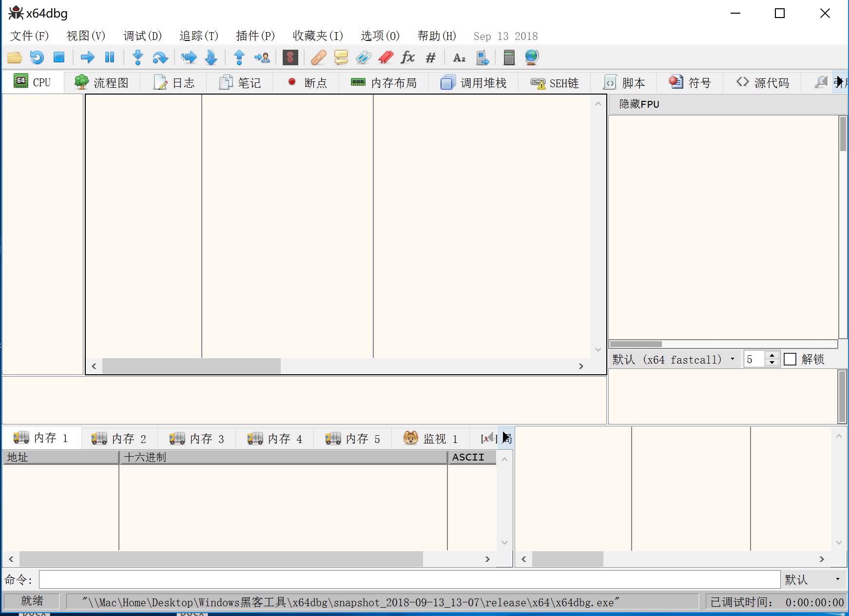Switch to the 调用堆栈 tab
This screenshot has width=849, height=616.
(x=474, y=82)
